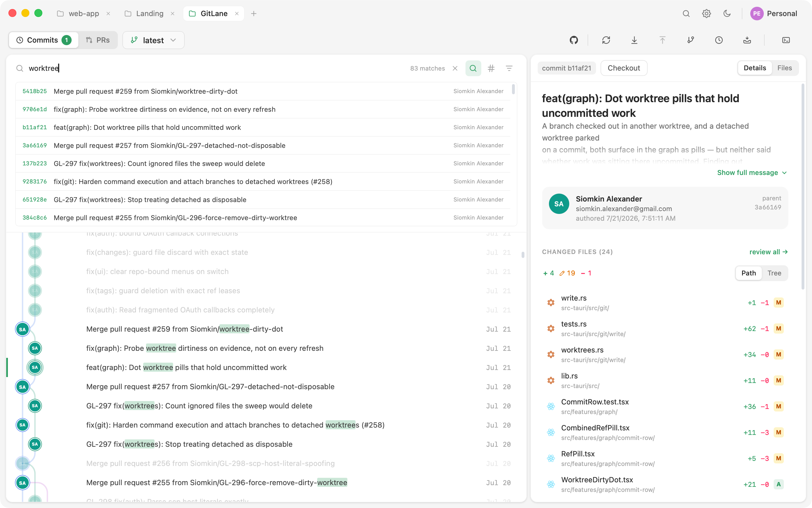The height and width of the screenshot is (508, 812).
Task: Open the search filter lines icon
Action: point(509,68)
